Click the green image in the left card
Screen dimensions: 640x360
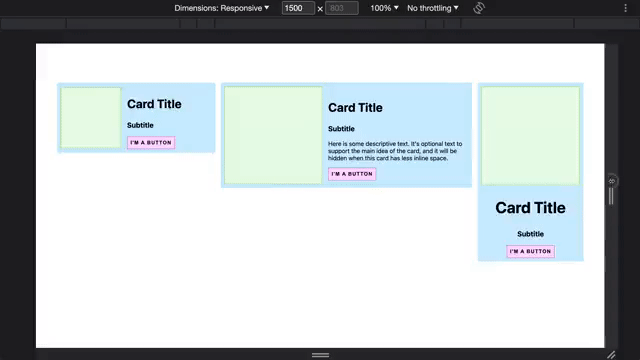coord(91,118)
